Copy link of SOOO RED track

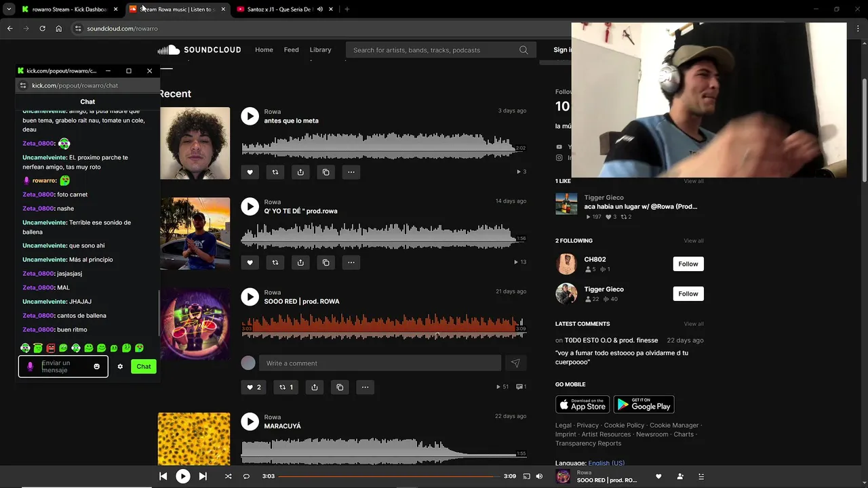pyautogui.click(x=340, y=387)
